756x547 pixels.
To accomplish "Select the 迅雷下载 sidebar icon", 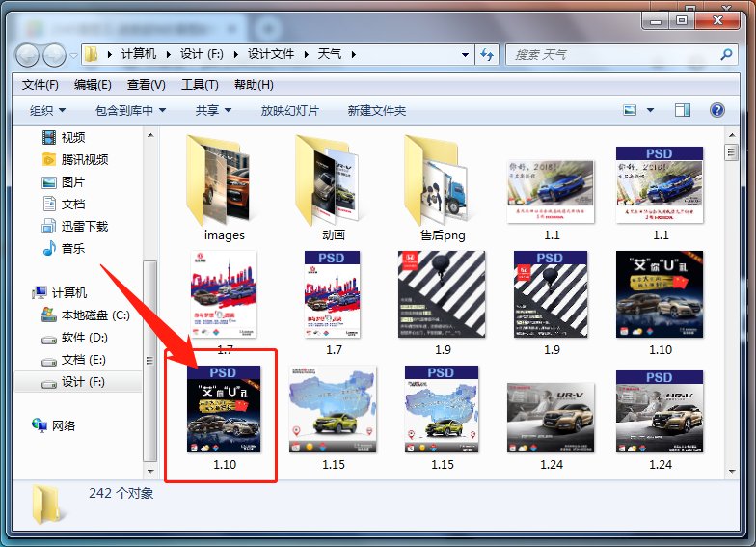I will point(49,226).
